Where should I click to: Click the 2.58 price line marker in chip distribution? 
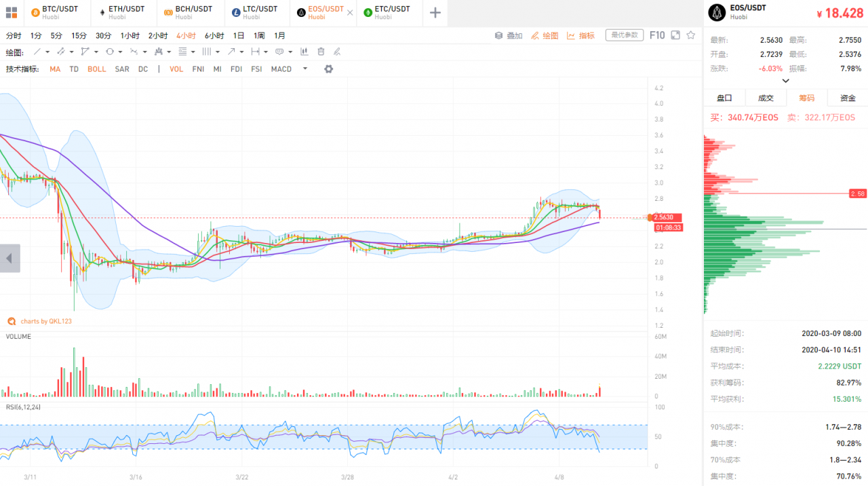pos(858,193)
